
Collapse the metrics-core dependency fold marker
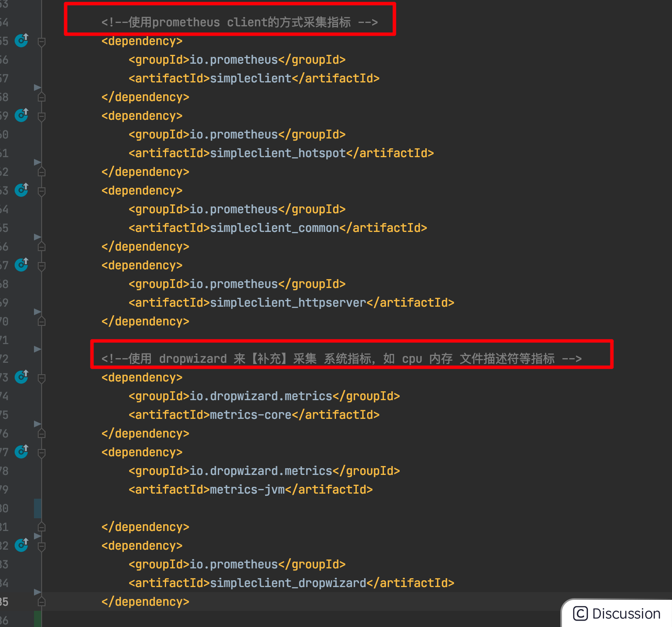(x=42, y=378)
